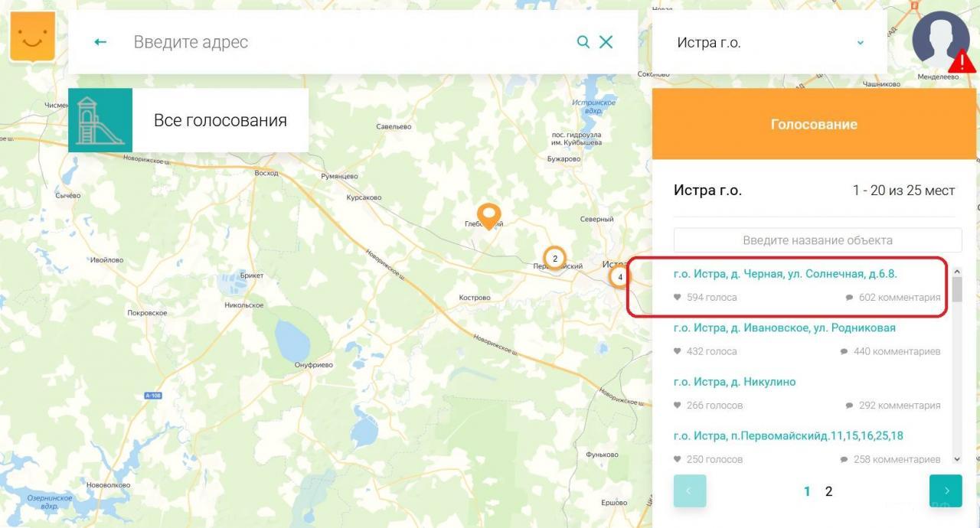Select page 1 in pagination
The width and height of the screenshot is (980, 528).
click(x=807, y=491)
